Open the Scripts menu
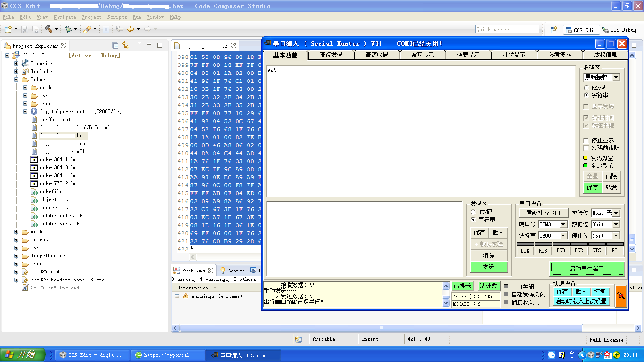 pos(117,17)
